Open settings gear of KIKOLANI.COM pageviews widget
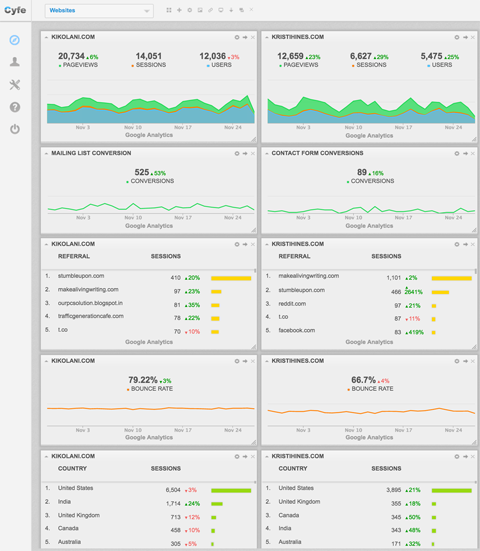Image resolution: width=480 pixels, height=551 pixels. coord(237,37)
